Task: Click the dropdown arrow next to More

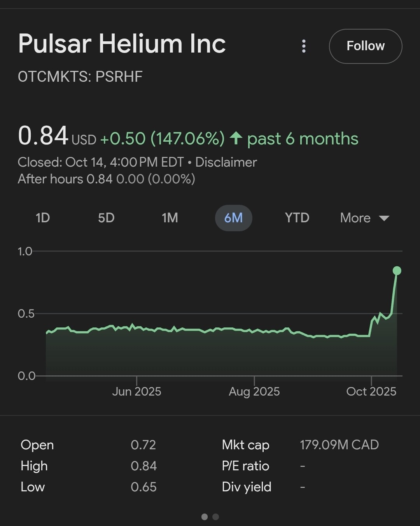Action: click(x=384, y=218)
